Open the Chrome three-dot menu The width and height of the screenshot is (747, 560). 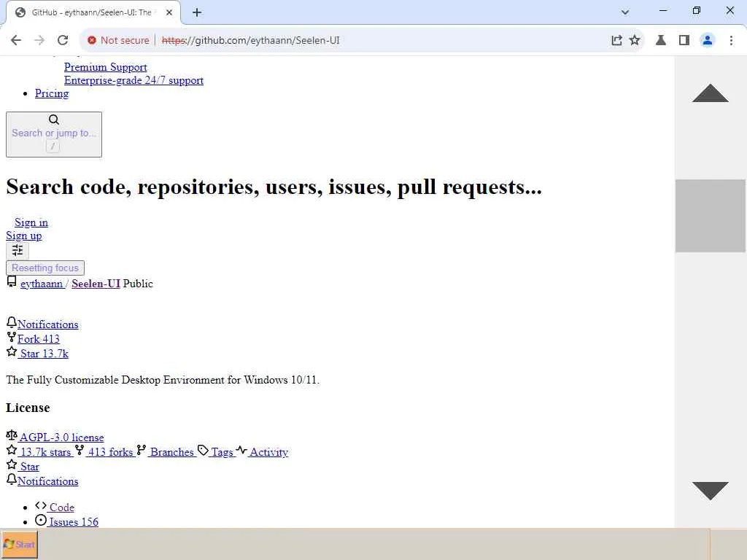click(731, 41)
